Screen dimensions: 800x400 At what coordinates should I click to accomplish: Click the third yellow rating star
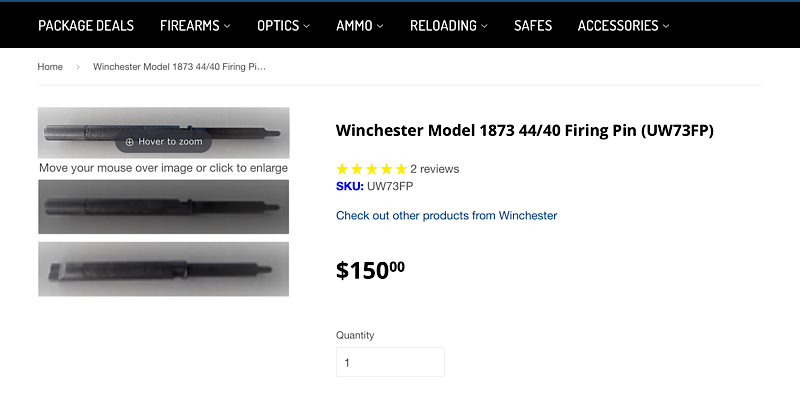point(372,169)
